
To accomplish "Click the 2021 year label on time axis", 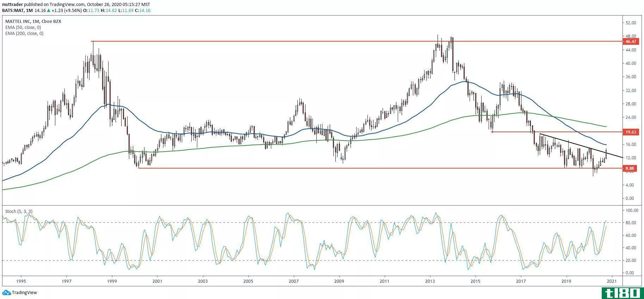I will tap(612, 281).
